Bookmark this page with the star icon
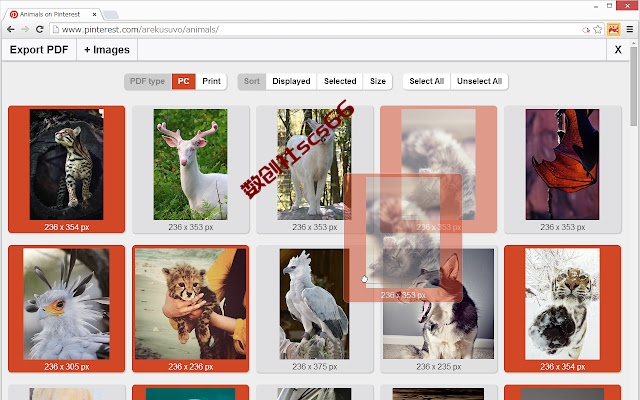This screenshot has height=400, width=640. (x=598, y=29)
